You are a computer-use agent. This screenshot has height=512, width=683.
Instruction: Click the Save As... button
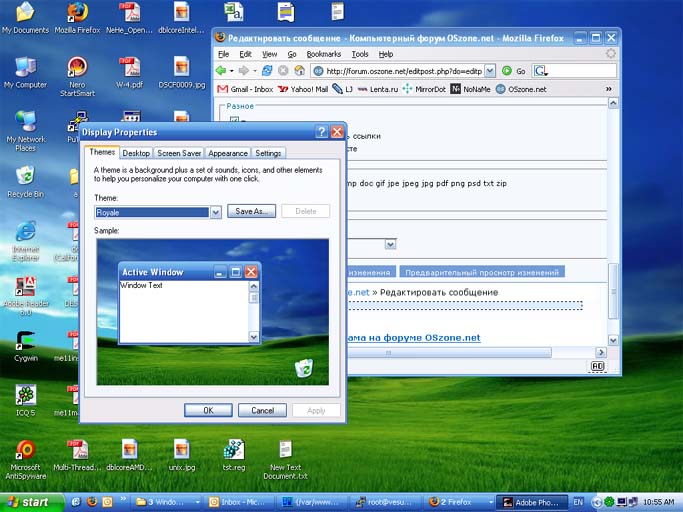251,212
